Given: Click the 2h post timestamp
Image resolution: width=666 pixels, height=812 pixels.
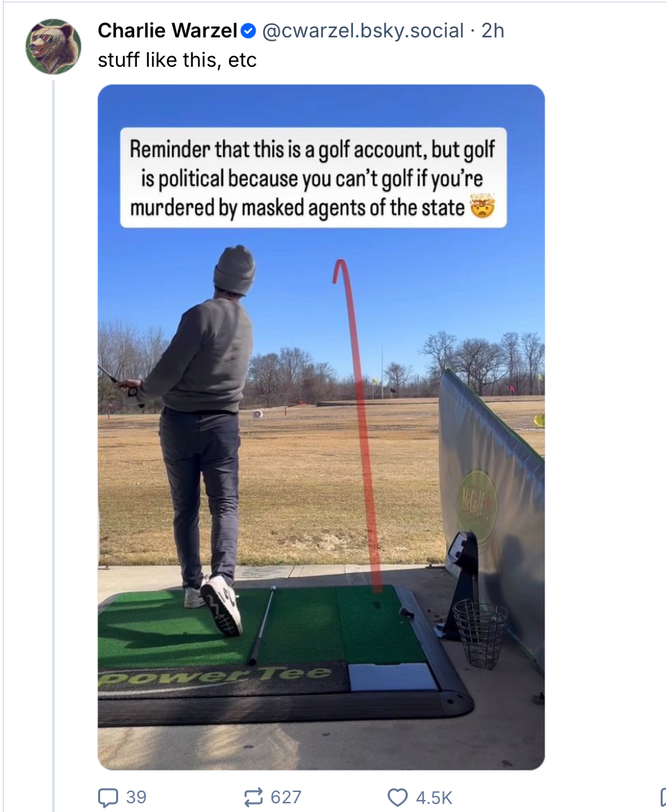Looking at the screenshot, I should pos(492,31).
